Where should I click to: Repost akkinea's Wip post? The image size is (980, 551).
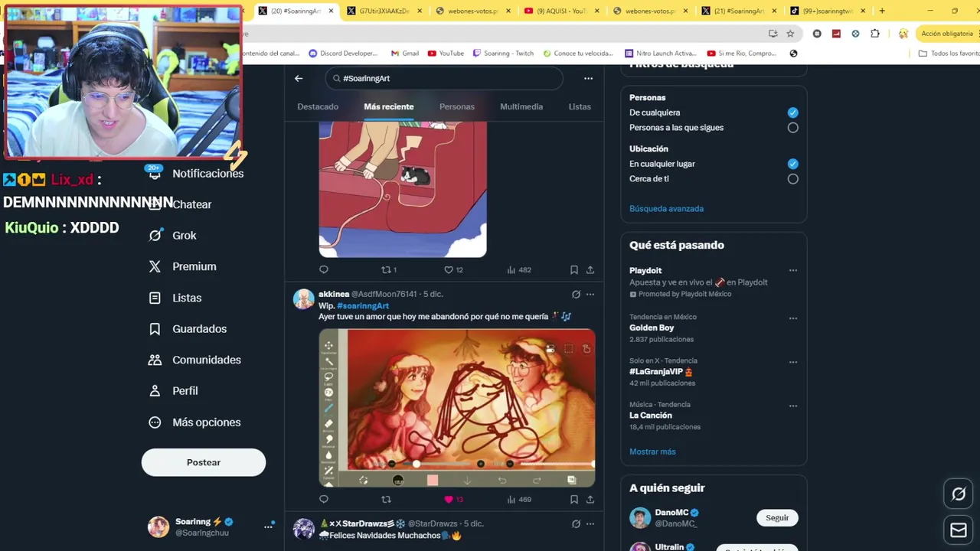[x=386, y=499]
